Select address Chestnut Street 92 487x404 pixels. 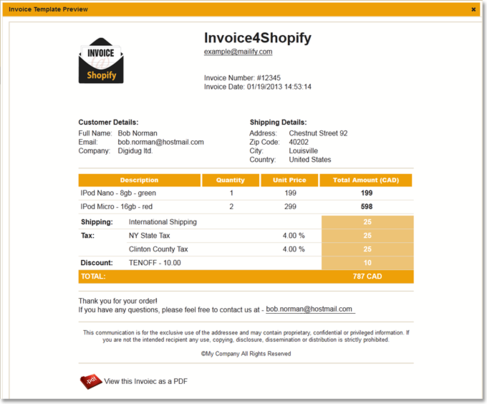tap(318, 133)
